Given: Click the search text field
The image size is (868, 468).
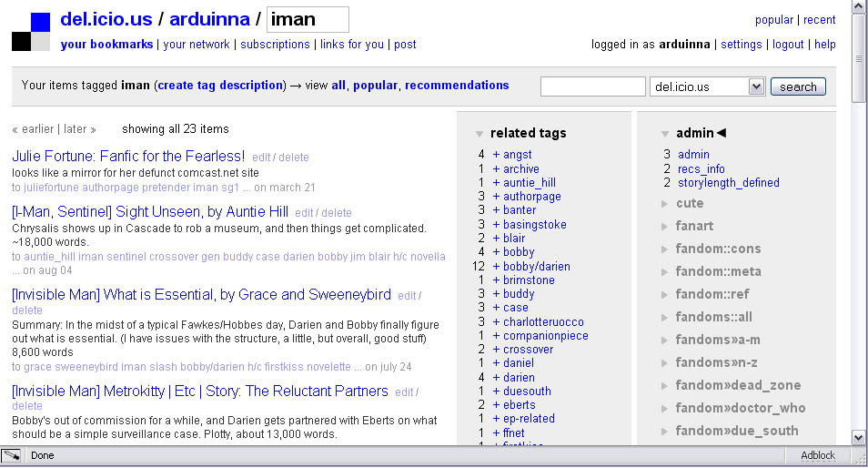Looking at the screenshot, I should coord(592,86).
